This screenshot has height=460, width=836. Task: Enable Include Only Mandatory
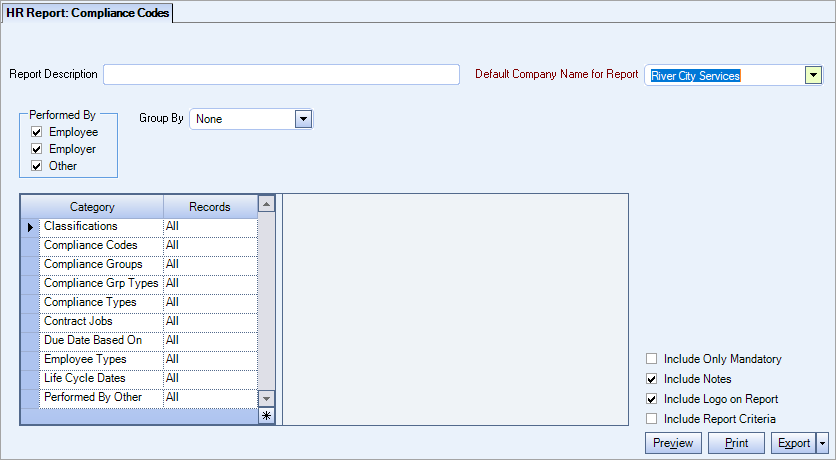652,359
